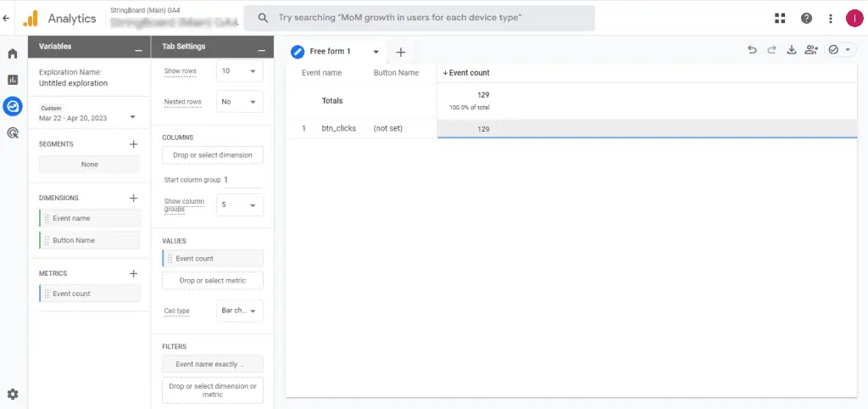Screen dimensions: 868x409
Task: Minimize the Tab Settings panel
Action: click(x=262, y=50)
